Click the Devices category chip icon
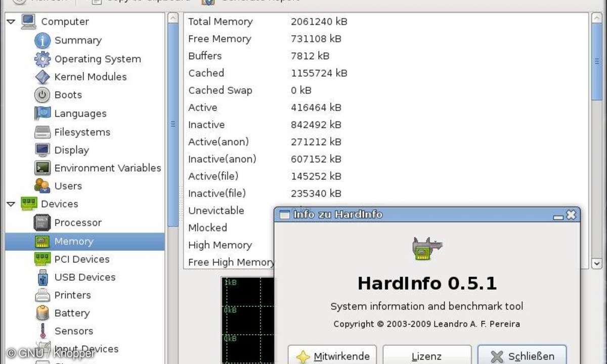 click(x=29, y=204)
